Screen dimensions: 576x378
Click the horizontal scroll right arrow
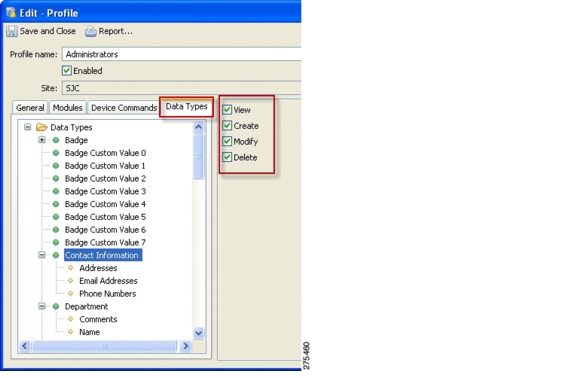pyautogui.click(x=186, y=346)
